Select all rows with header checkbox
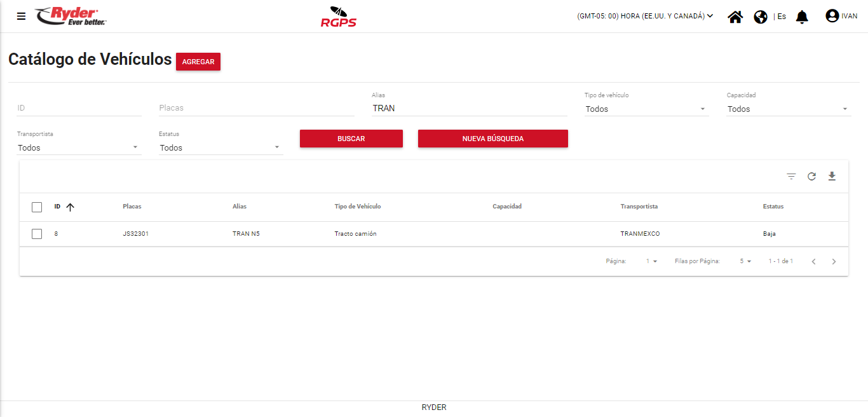Viewport: 868px width, 417px height. [x=37, y=207]
